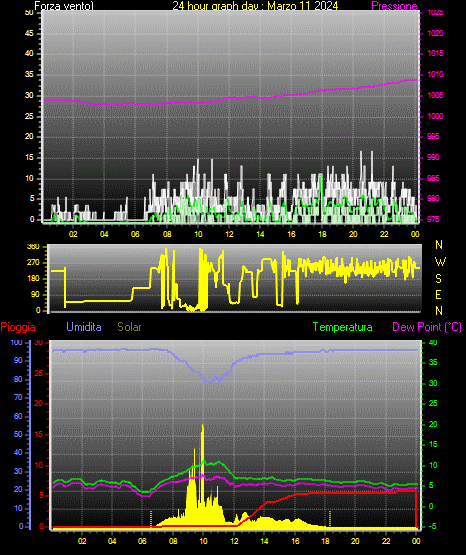Click the 12 hour tick on wind graph
The image size is (466, 555).
click(x=229, y=234)
